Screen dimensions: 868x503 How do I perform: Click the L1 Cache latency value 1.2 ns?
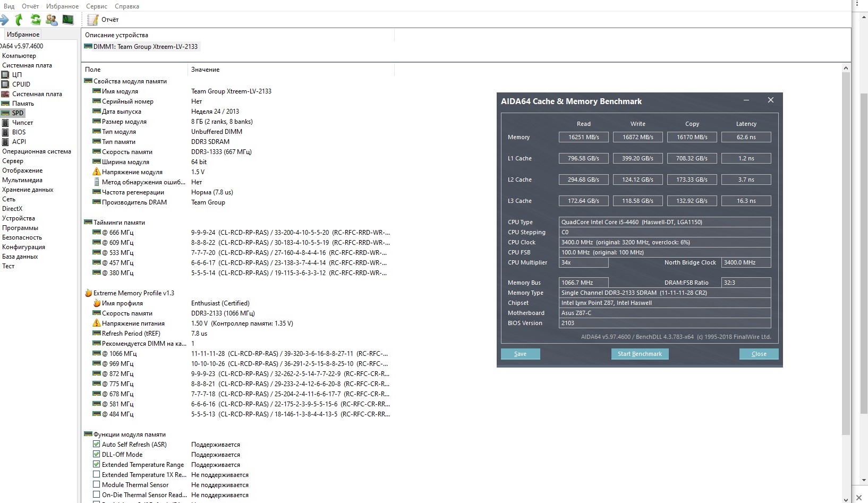click(x=746, y=158)
